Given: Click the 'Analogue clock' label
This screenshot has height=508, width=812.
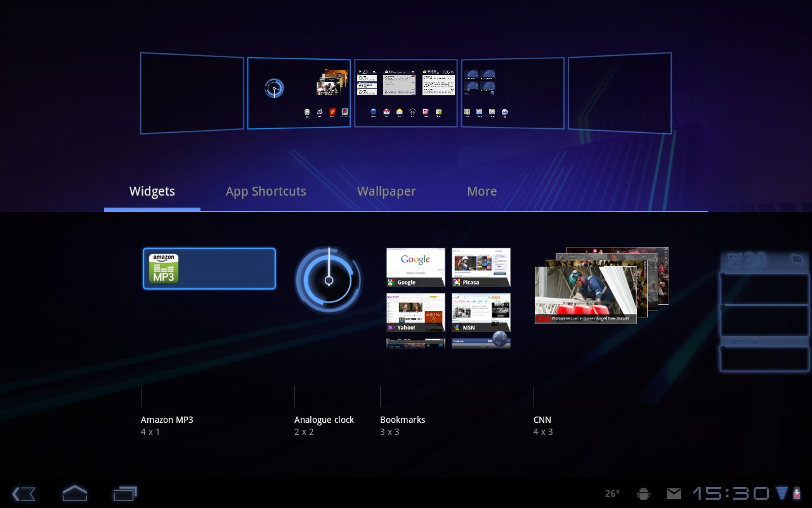Looking at the screenshot, I should (324, 420).
